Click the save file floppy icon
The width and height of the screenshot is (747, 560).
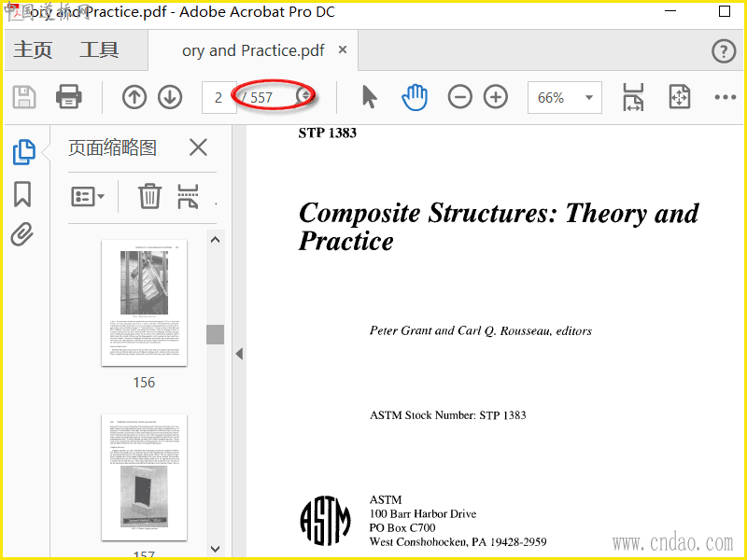tap(24, 97)
